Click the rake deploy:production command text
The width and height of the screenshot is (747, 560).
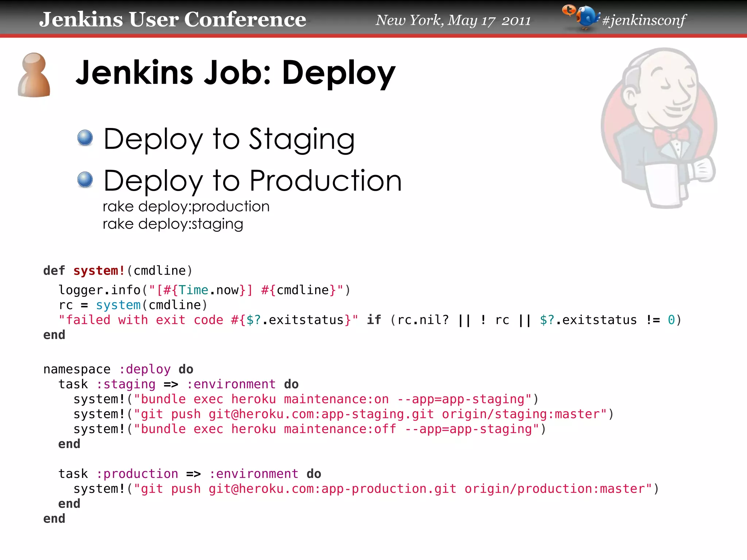(x=186, y=207)
